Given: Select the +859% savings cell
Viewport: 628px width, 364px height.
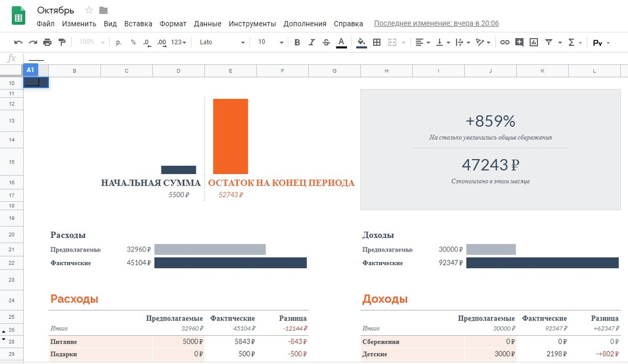Looking at the screenshot, I should point(490,121).
